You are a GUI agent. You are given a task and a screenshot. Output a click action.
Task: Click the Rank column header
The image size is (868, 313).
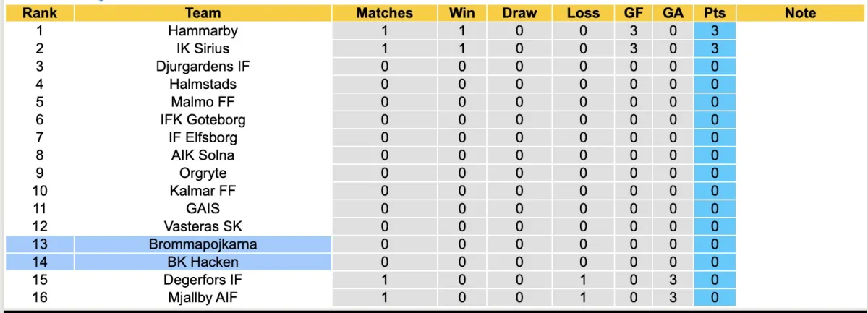coord(39,13)
